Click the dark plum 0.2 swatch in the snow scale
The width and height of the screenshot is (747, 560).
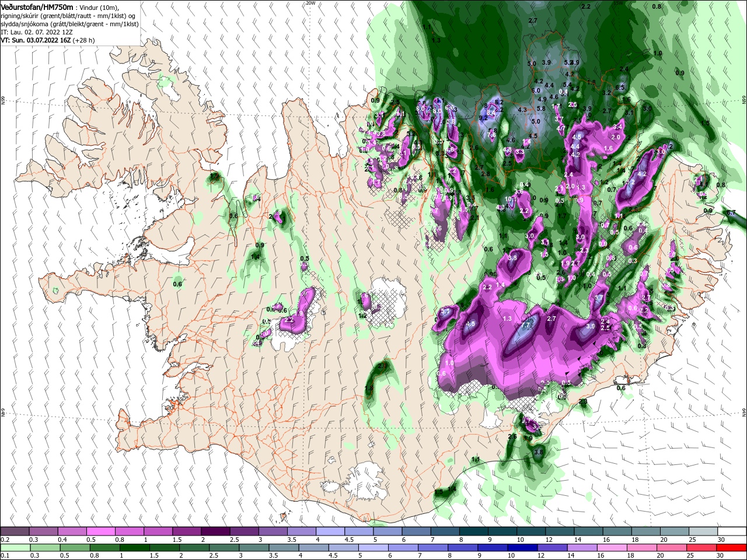tap(15, 531)
